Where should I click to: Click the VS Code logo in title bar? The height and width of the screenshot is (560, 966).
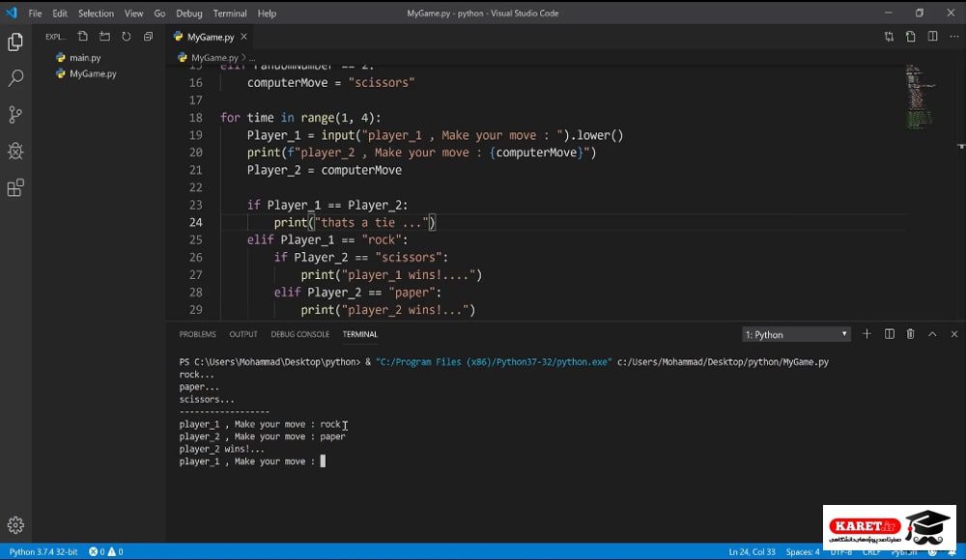(x=12, y=13)
